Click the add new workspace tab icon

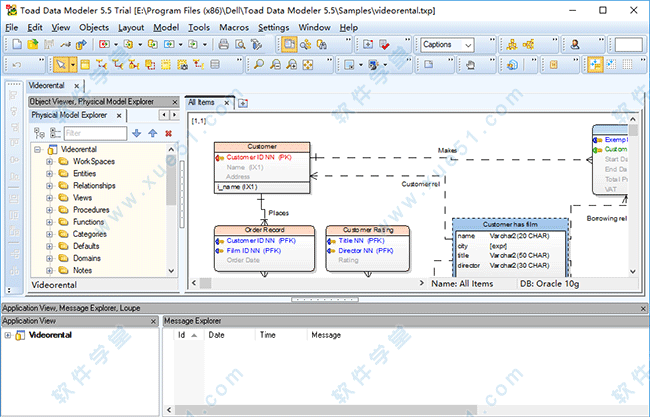pos(243,103)
